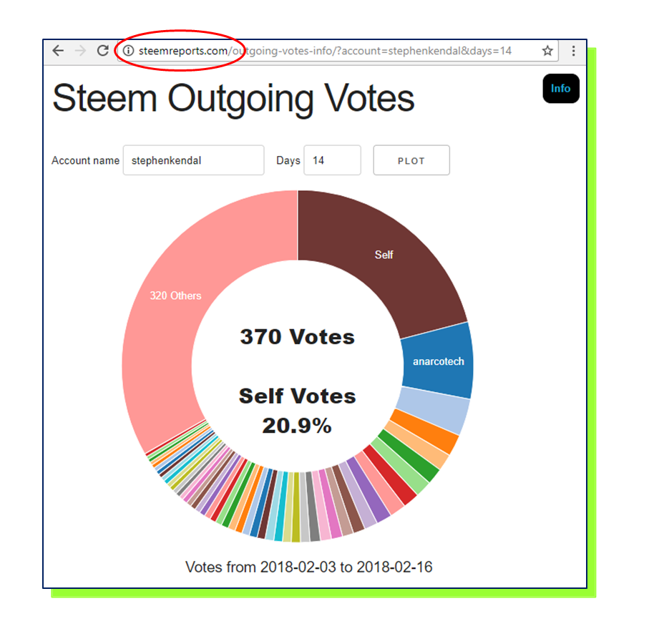Image resolution: width=654 pixels, height=644 pixels.
Task: Click the browser back arrow
Action: click(x=58, y=51)
